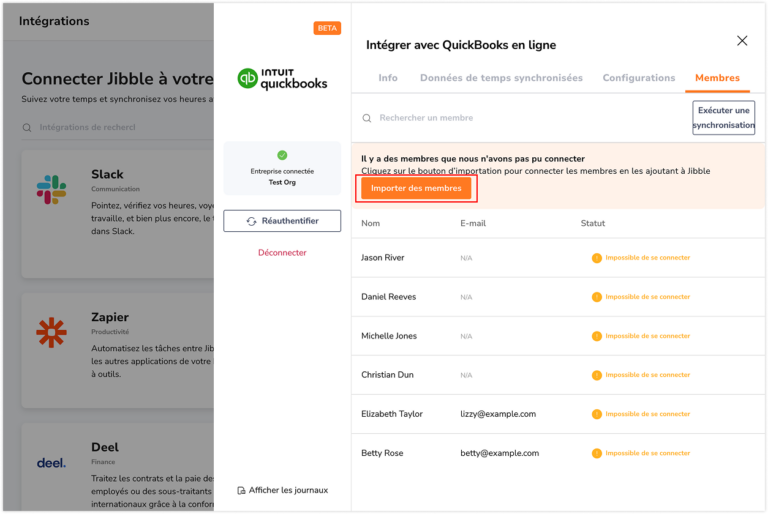
Task: Click Betty Rose's orange status warning icon
Action: pos(597,453)
